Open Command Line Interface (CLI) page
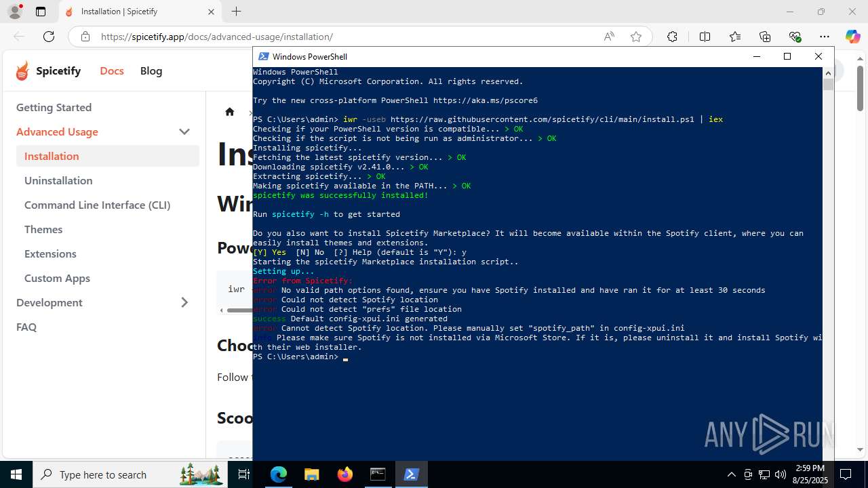Screen dimensions: 868x488 97,205
